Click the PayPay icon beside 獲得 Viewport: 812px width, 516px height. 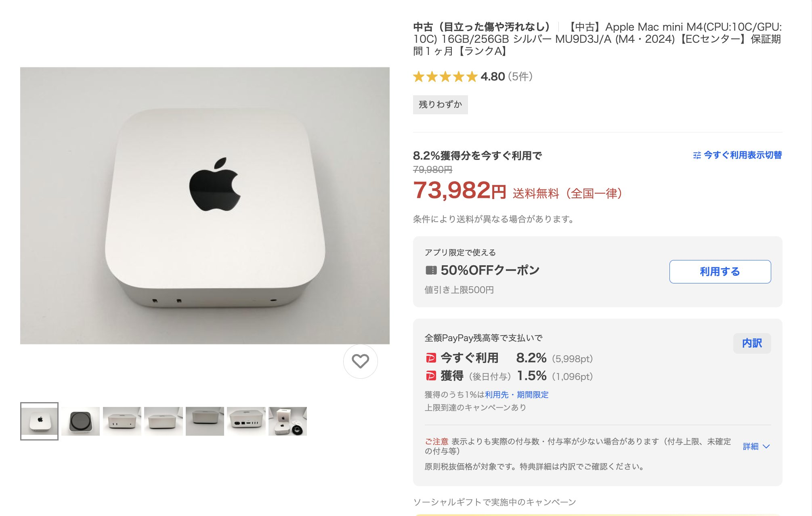coord(431,376)
